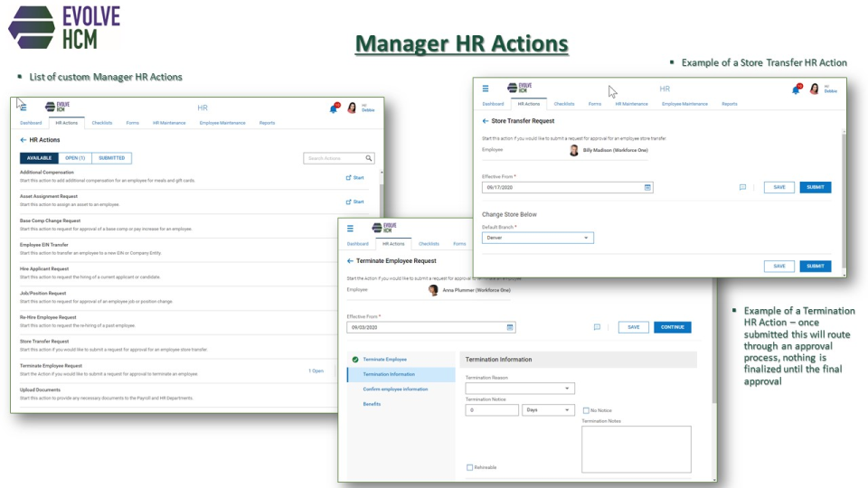Open the Days unit dropdown
This screenshot has height=488, width=868.
coord(548,410)
